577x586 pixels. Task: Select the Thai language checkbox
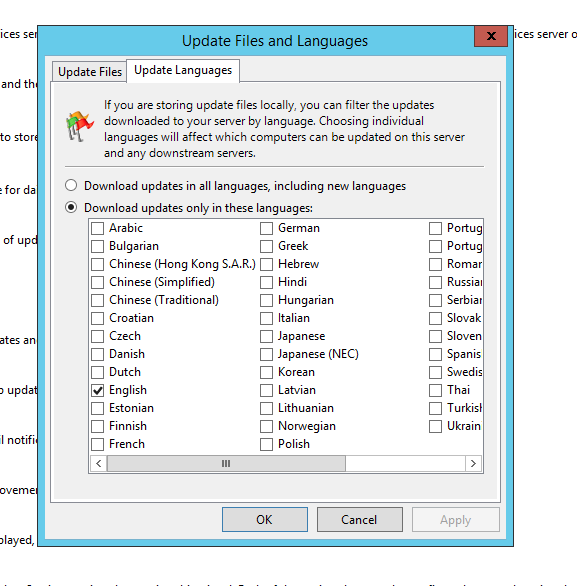click(435, 391)
